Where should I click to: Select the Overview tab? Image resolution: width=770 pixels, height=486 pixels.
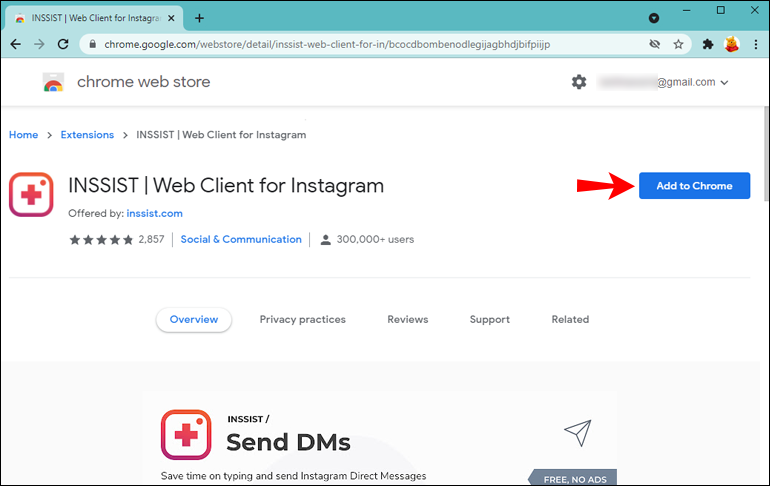(x=194, y=320)
